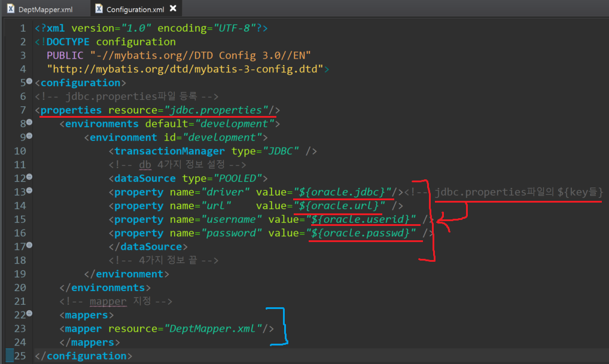The height and width of the screenshot is (364, 609).
Task: Close the Configuration.xml tab
Action: click(173, 8)
